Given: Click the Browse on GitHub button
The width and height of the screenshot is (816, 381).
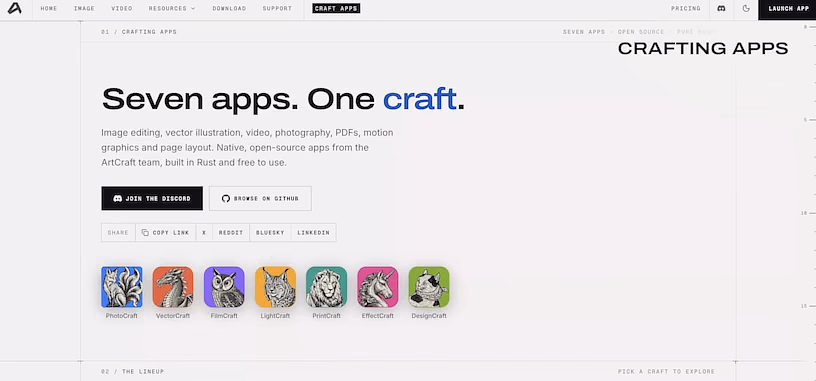Looking at the screenshot, I should [260, 198].
